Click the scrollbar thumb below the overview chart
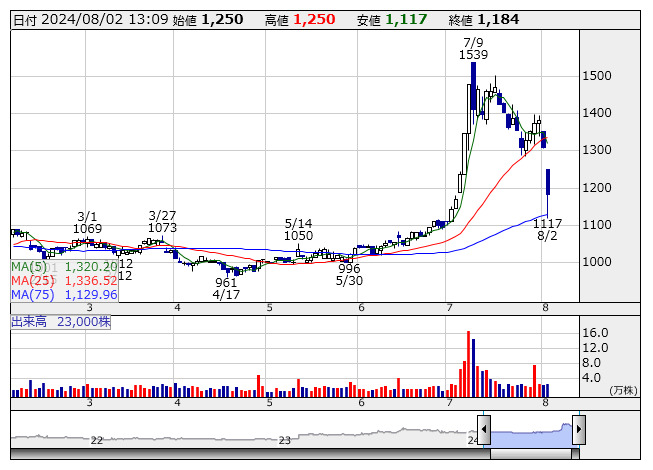This screenshot has height=470, width=653. 531,452
